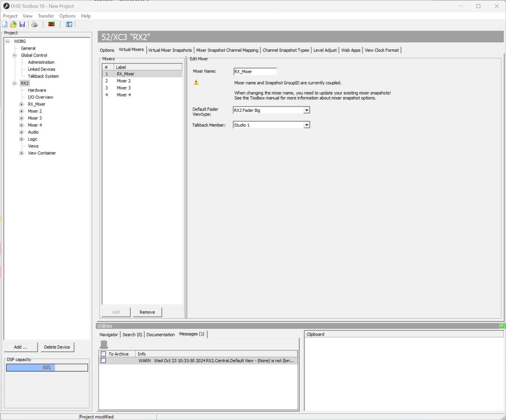The width and height of the screenshot is (506, 420).
Task: Click the Save floppy disk icon
Action: (x=22, y=24)
